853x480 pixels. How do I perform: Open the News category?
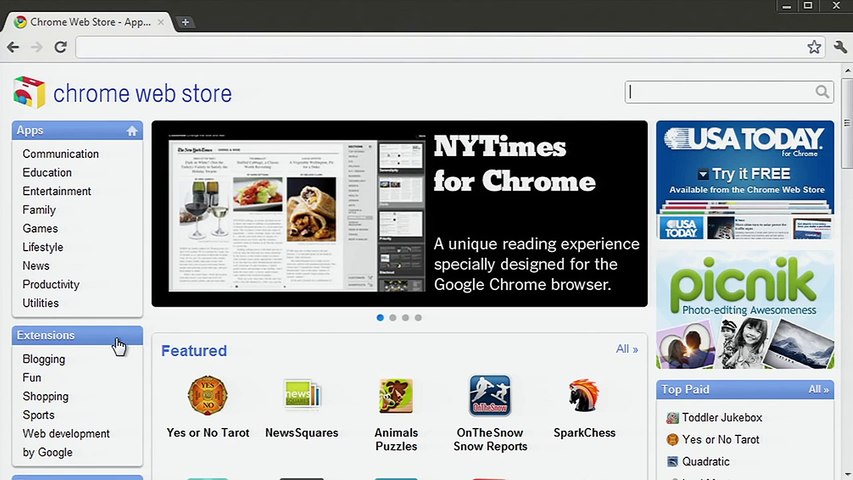(36, 266)
